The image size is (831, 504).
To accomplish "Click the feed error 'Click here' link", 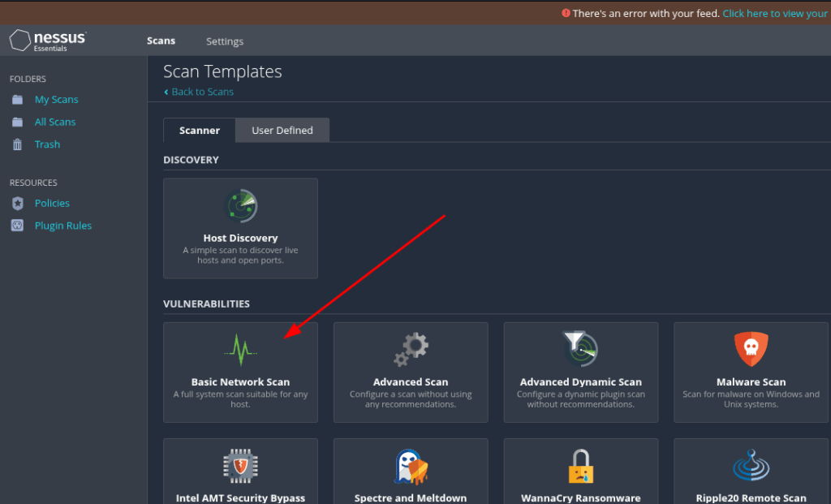I will [774, 14].
